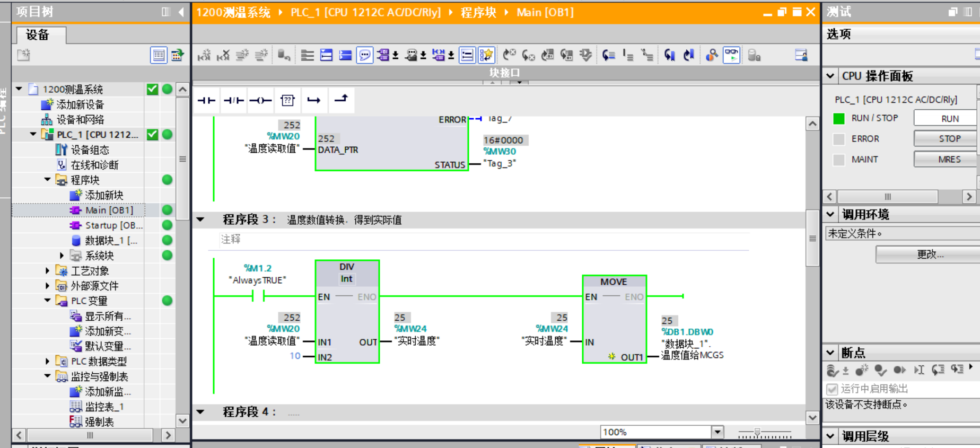Image resolution: width=980 pixels, height=448 pixels.
Task: Click the 注释 comment field
Action: [484, 240]
